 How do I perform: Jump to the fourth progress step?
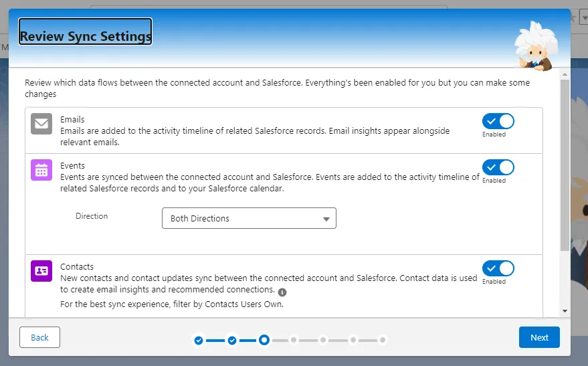click(294, 340)
